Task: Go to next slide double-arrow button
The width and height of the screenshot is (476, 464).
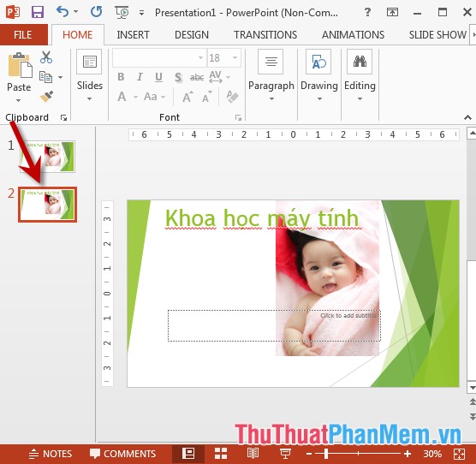Action: (x=473, y=417)
